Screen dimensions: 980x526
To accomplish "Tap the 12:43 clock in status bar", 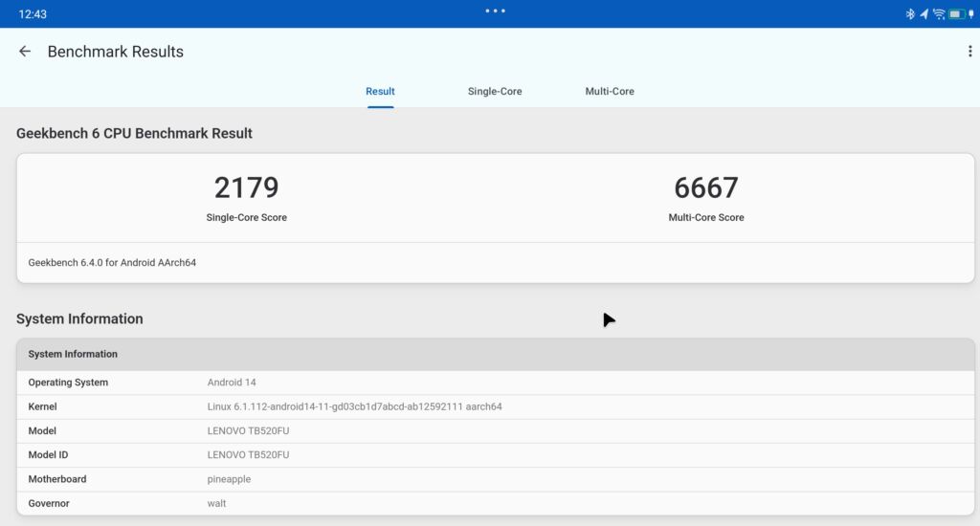I will tap(33, 13).
